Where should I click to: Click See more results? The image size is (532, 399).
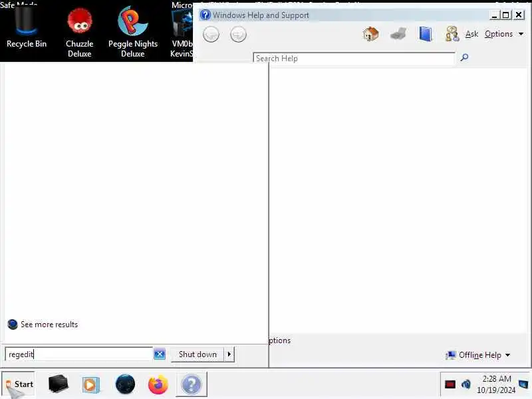click(x=43, y=325)
